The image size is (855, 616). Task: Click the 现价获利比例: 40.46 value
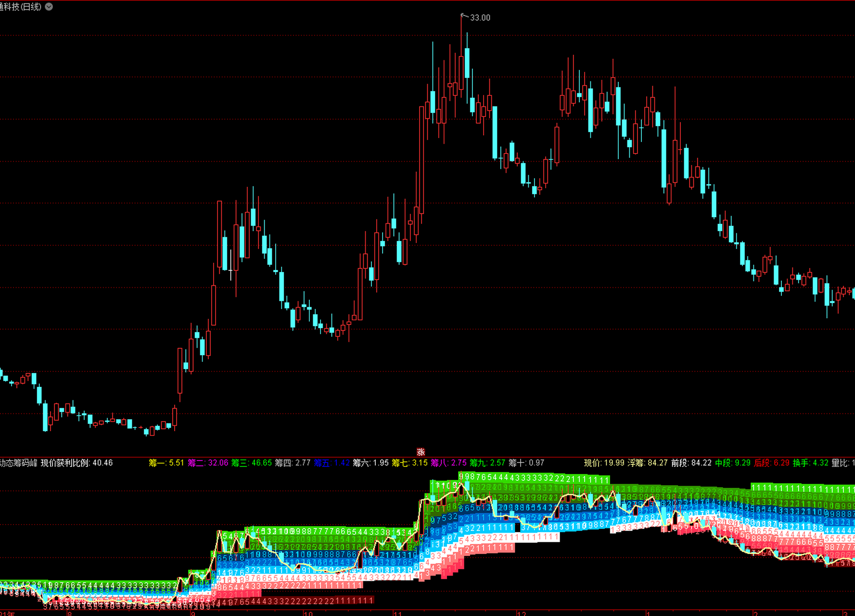[x=77, y=463]
